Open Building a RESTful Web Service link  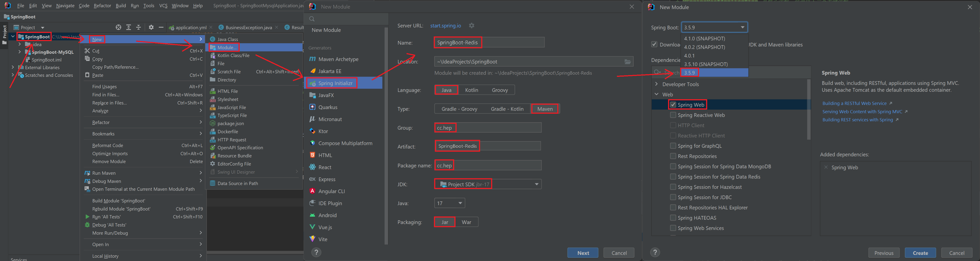tap(854, 103)
